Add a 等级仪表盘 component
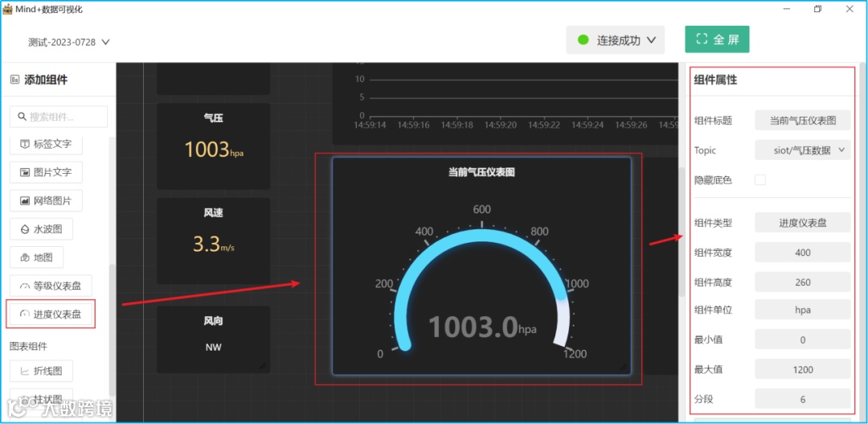868x424 pixels. click(x=51, y=286)
